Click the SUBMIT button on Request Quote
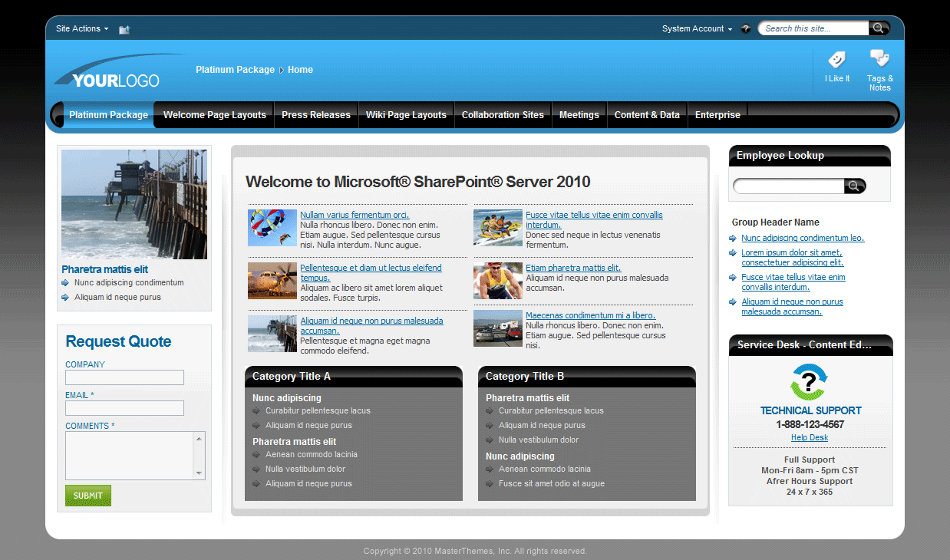Viewport: 950px width, 560px height. point(87,496)
